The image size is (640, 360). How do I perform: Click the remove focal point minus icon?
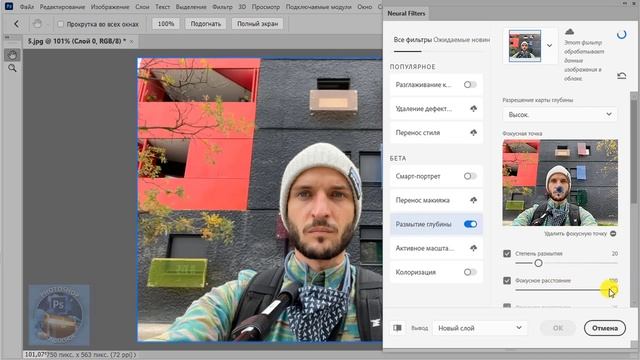613,233
